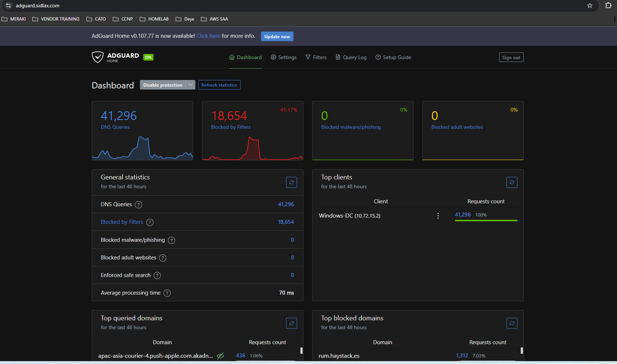Expand the Disable protection dropdown arrow

click(190, 85)
